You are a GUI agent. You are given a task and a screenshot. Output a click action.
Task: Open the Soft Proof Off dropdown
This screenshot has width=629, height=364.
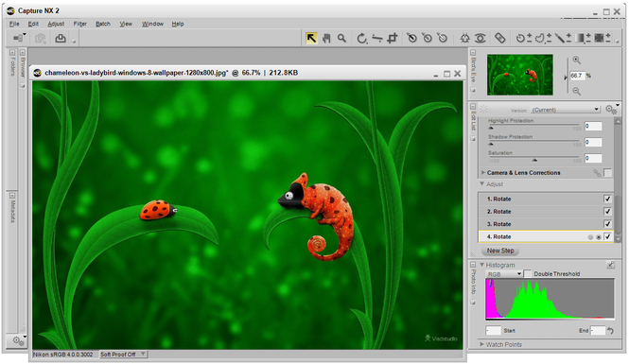pyautogui.click(x=123, y=355)
